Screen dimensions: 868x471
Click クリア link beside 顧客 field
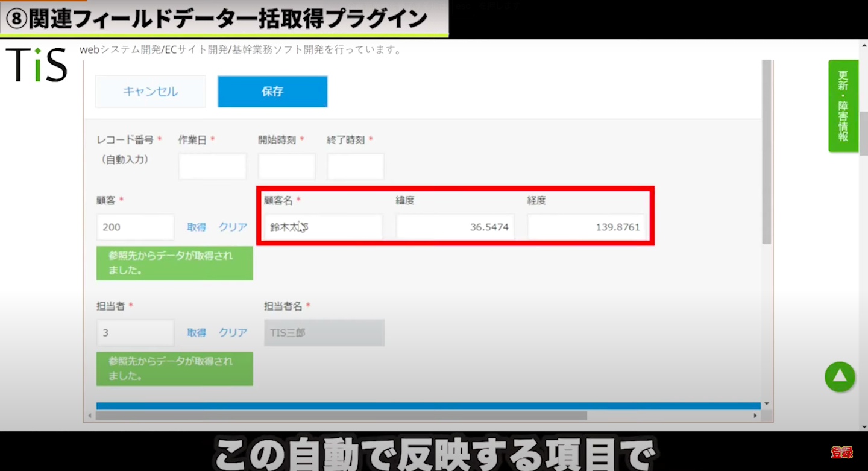pos(233,227)
